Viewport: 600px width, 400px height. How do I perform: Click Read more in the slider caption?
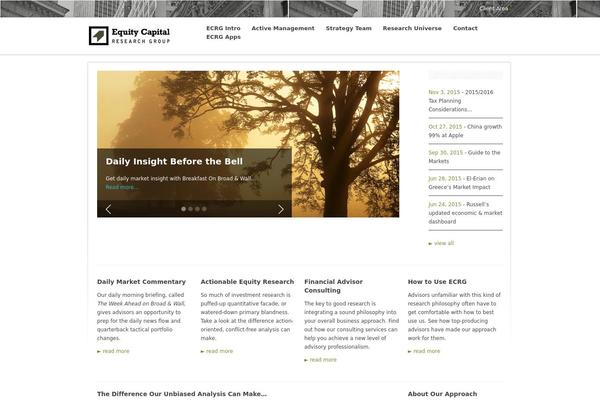point(121,187)
